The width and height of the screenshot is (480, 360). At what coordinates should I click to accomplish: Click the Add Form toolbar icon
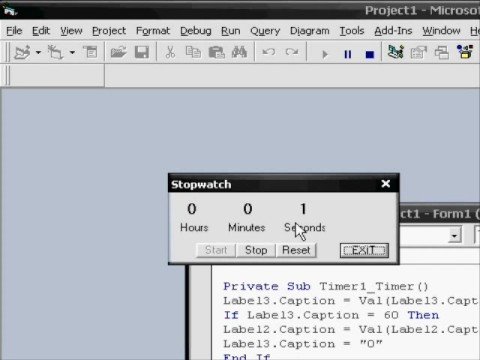(x=55, y=53)
